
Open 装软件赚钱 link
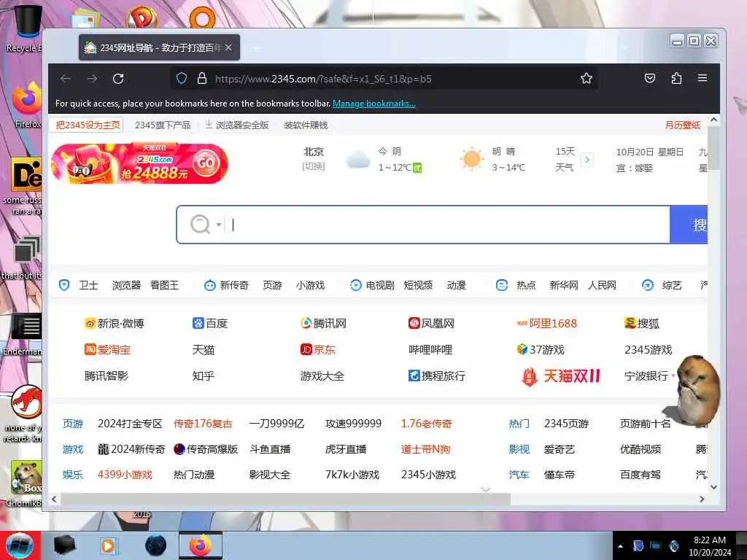coord(306,125)
